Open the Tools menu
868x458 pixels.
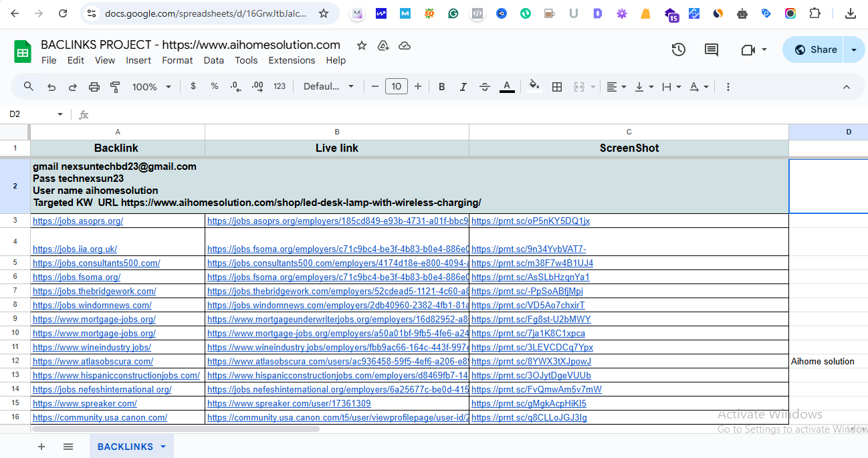[246, 60]
